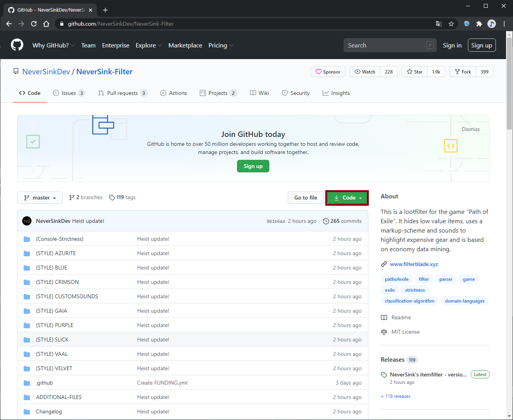Click the commit history clock icon

tap(326, 221)
